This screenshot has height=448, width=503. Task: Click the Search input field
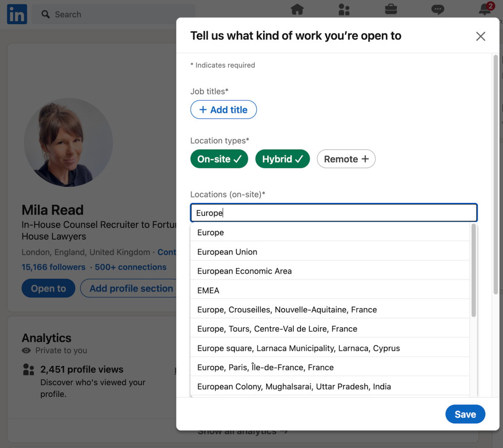[113, 14]
